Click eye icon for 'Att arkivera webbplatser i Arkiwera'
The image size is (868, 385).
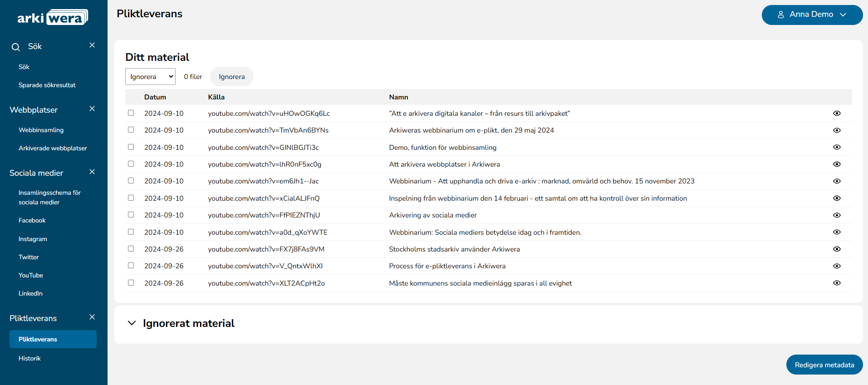837,164
